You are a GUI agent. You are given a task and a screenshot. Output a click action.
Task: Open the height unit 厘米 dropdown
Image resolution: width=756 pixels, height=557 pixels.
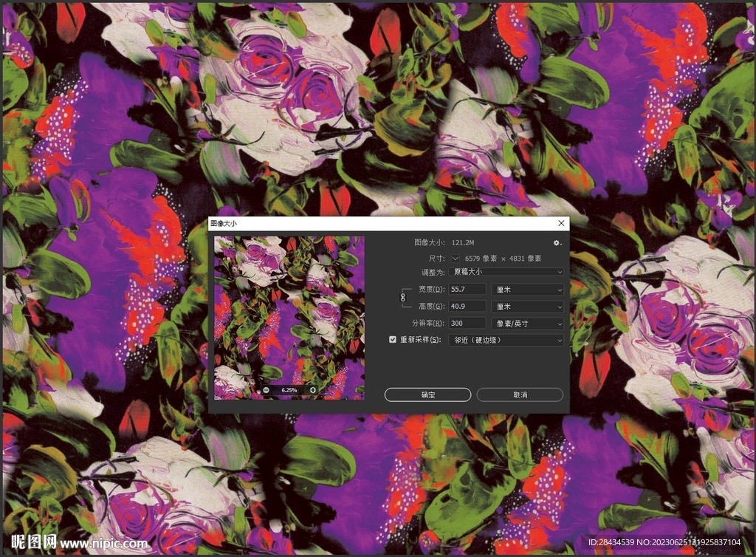tap(527, 307)
